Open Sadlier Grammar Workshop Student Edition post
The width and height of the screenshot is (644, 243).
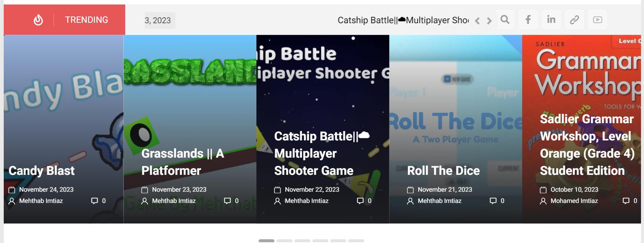[587, 145]
